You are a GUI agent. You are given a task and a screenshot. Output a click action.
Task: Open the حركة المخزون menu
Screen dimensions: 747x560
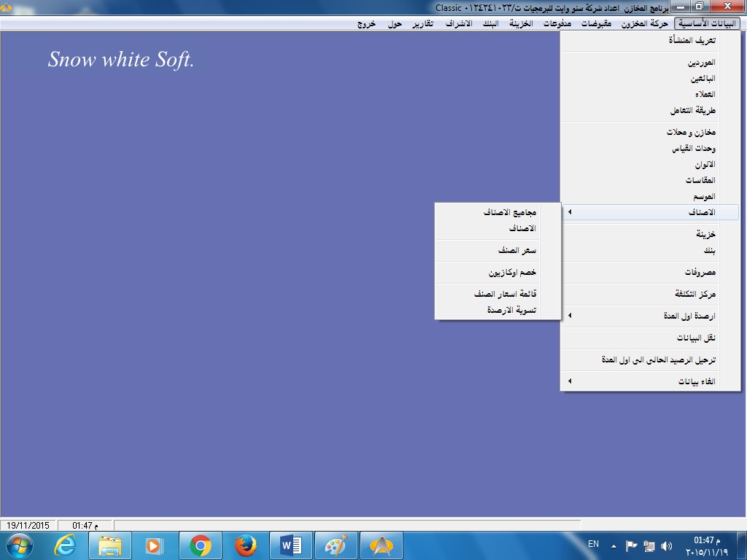coord(645,23)
